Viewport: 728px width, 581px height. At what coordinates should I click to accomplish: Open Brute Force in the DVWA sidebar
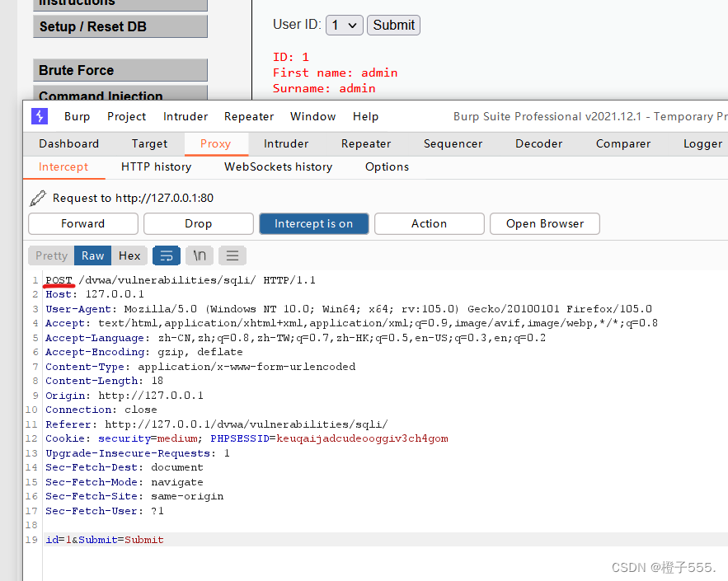[x=120, y=70]
